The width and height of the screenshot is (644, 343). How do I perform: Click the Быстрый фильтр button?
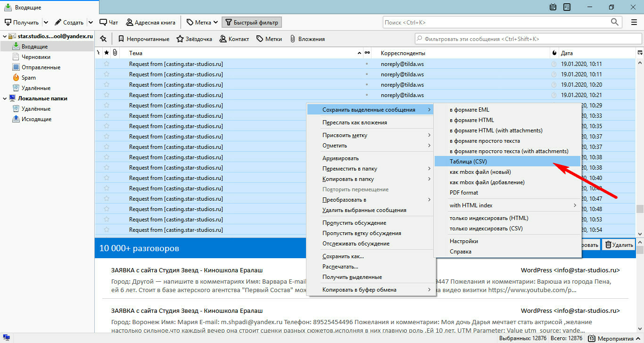pos(251,22)
